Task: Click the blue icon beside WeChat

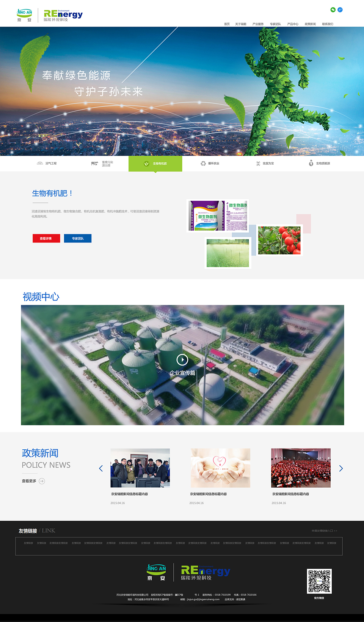Action: pyautogui.click(x=340, y=10)
